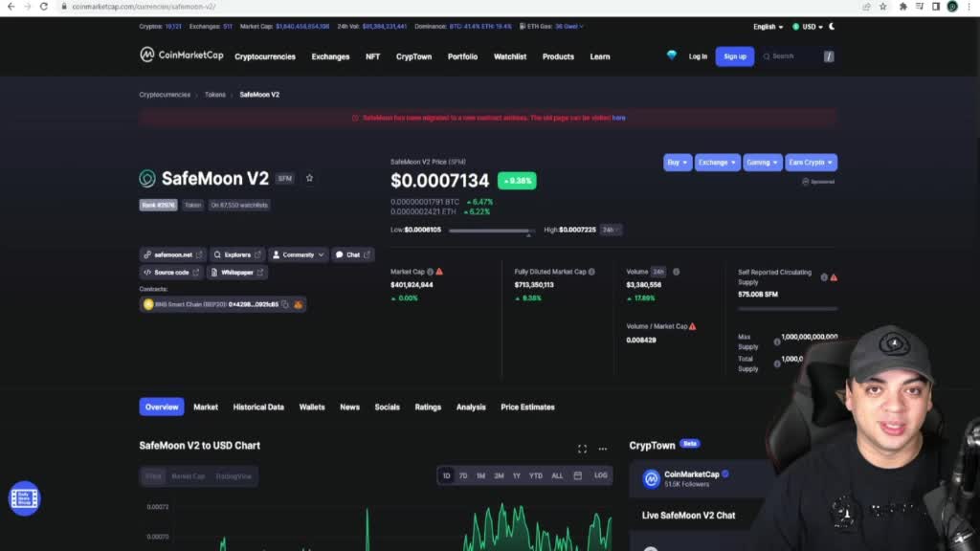Open USD currency dropdown
Screen dimensions: 980x551
[x=808, y=27]
